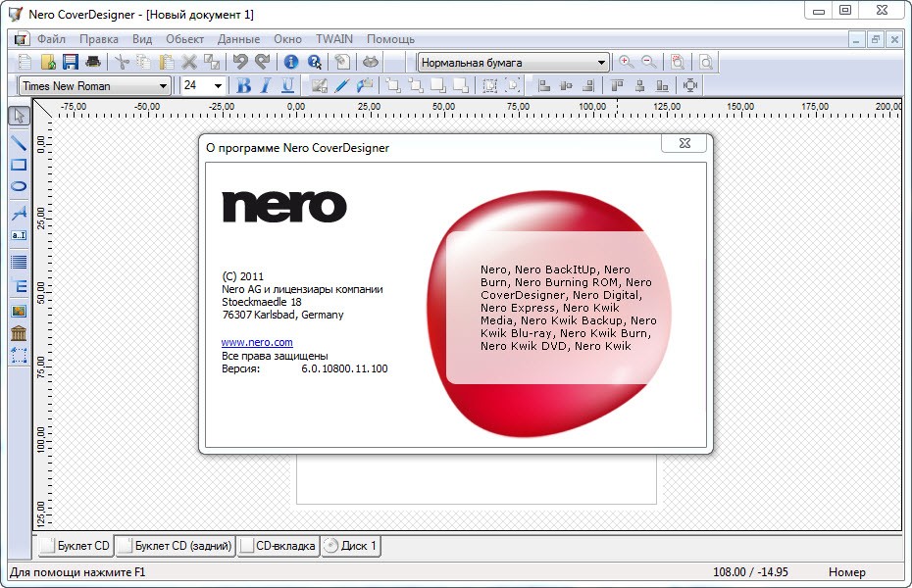This screenshot has height=588, width=912.
Task: Switch to the Буклет CD (задний) tab
Action: pyautogui.click(x=176, y=546)
